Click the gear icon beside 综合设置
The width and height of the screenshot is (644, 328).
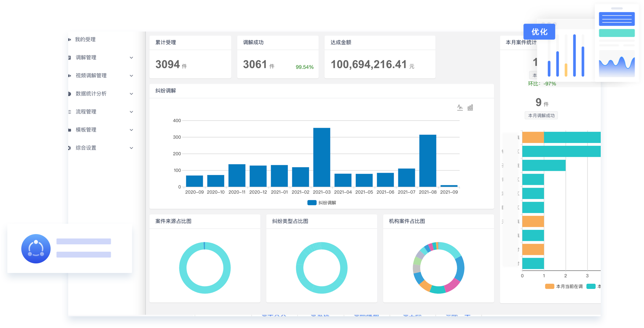pyautogui.click(x=69, y=148)
